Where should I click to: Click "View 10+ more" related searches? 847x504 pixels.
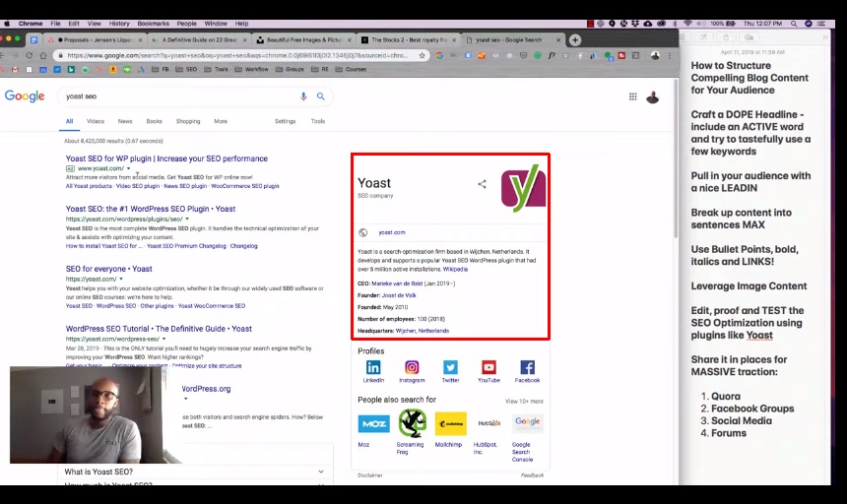click(524, 402)
